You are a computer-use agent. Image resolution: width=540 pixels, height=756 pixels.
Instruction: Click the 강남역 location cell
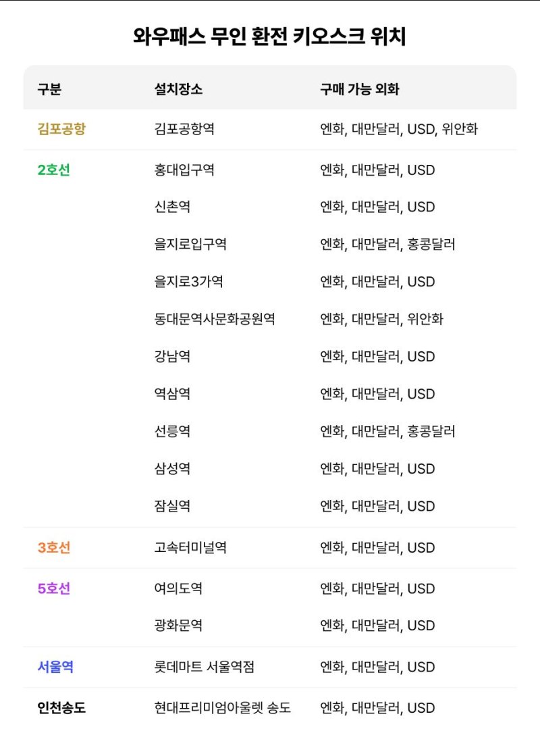[172, 357]
